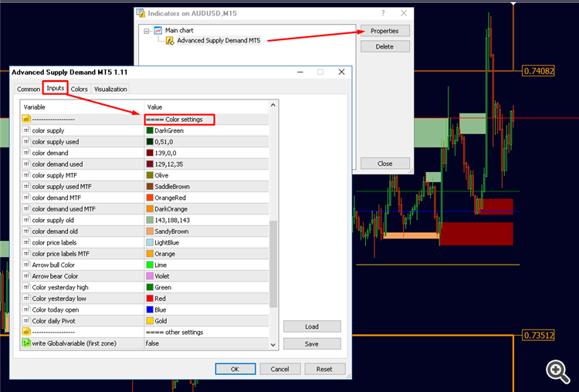Screen dimensions: 579x392
Task: Click the Delete button in Indicators window
Action: (x=384, y=47)
